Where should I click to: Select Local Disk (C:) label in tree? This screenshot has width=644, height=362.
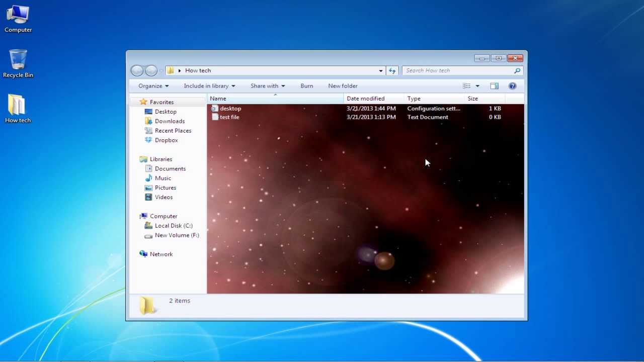click(x=174, y=226)
